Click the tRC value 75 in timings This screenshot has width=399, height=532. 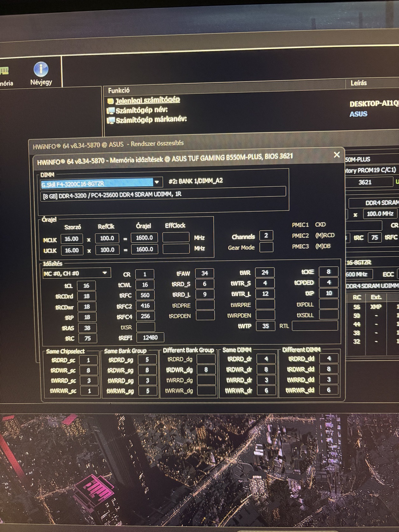(x=87, y=338)
